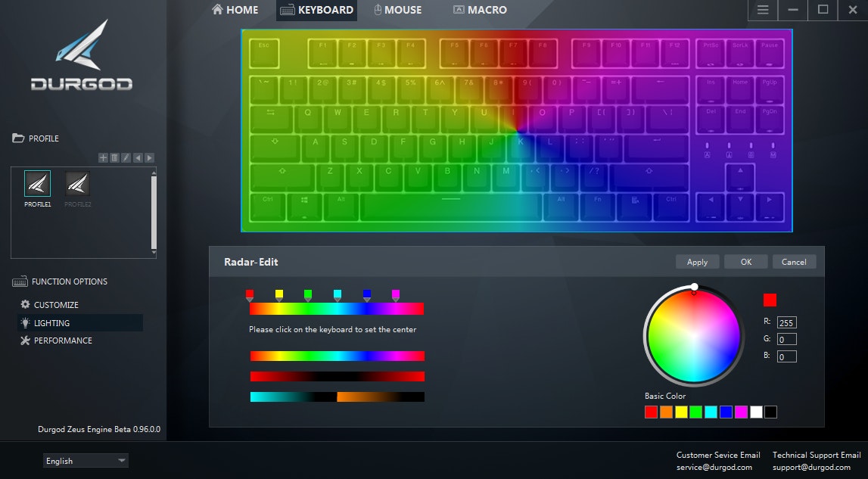Open the English language dropdown
868x479 pixels.
[x=86, y=461]
